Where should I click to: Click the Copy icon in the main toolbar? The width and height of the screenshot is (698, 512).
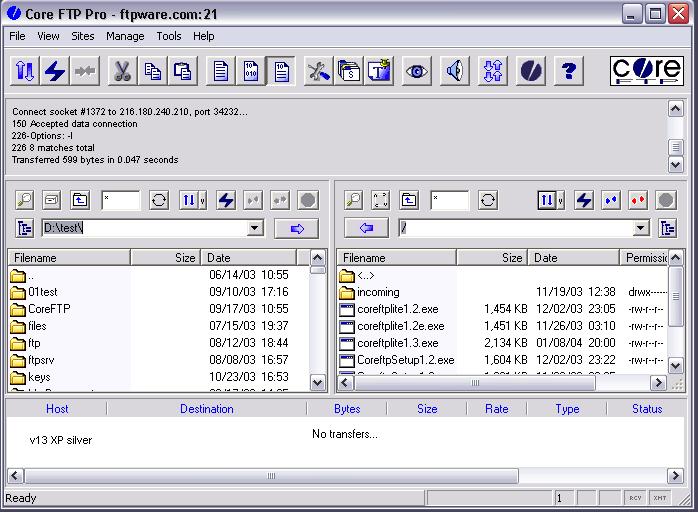click(153, 71)
